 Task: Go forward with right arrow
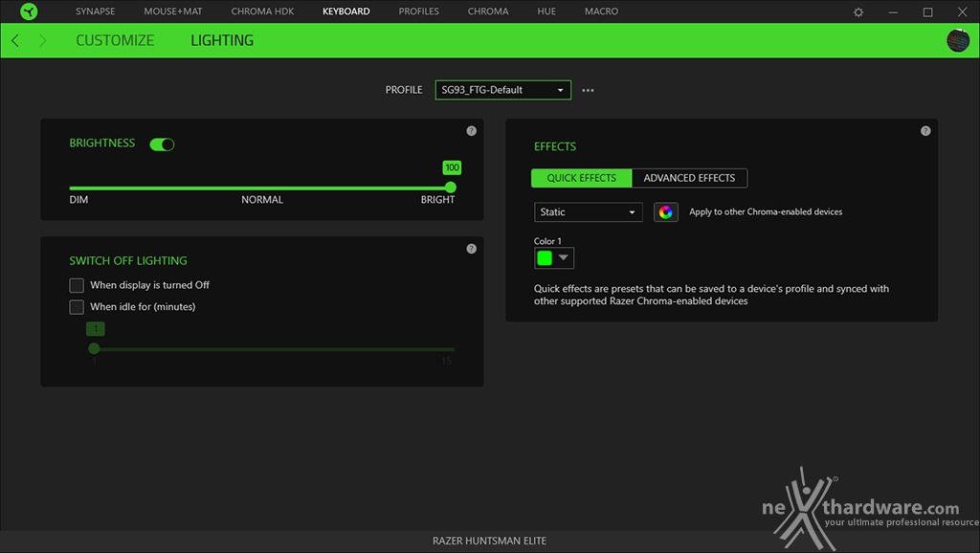[x=42, y=40]
